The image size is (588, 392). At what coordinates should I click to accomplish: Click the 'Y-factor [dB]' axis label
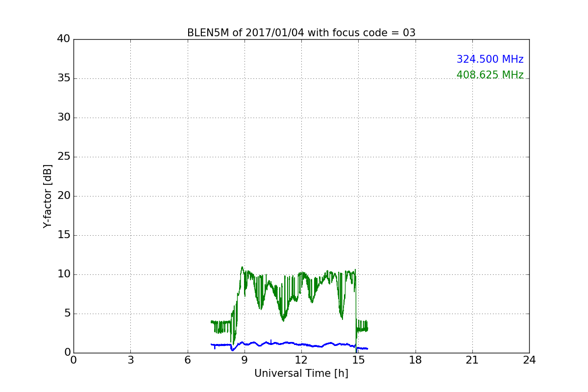[48, 196]
